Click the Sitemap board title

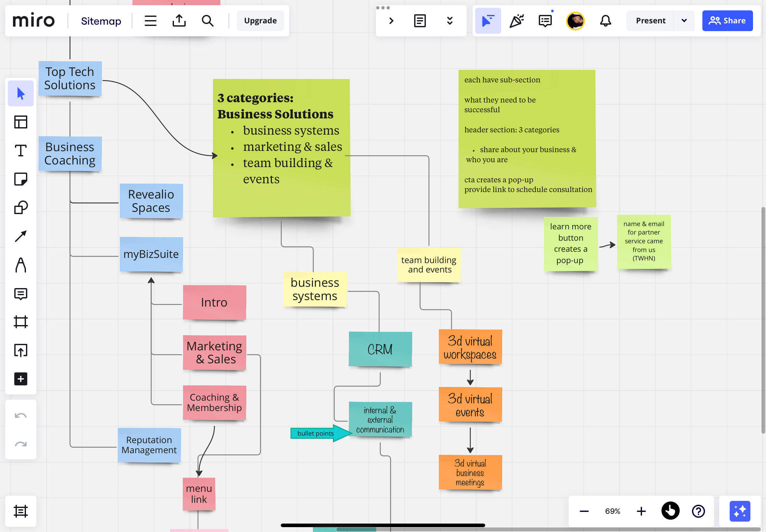click(101, 21)
